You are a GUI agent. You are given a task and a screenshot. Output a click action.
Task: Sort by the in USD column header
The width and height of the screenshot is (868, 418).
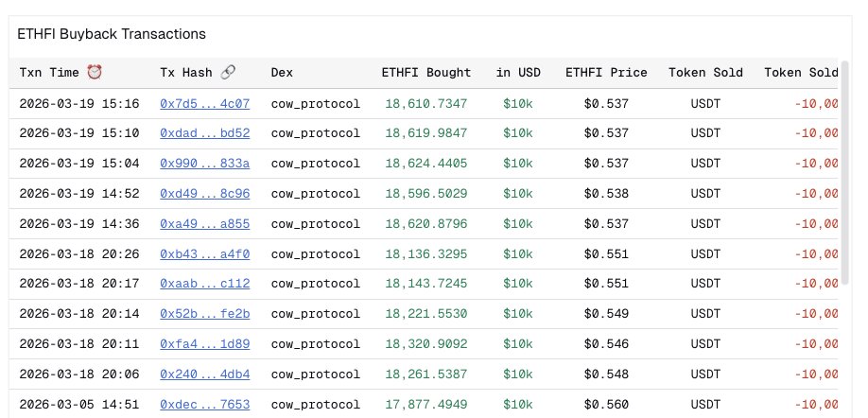tap(517, 72)
